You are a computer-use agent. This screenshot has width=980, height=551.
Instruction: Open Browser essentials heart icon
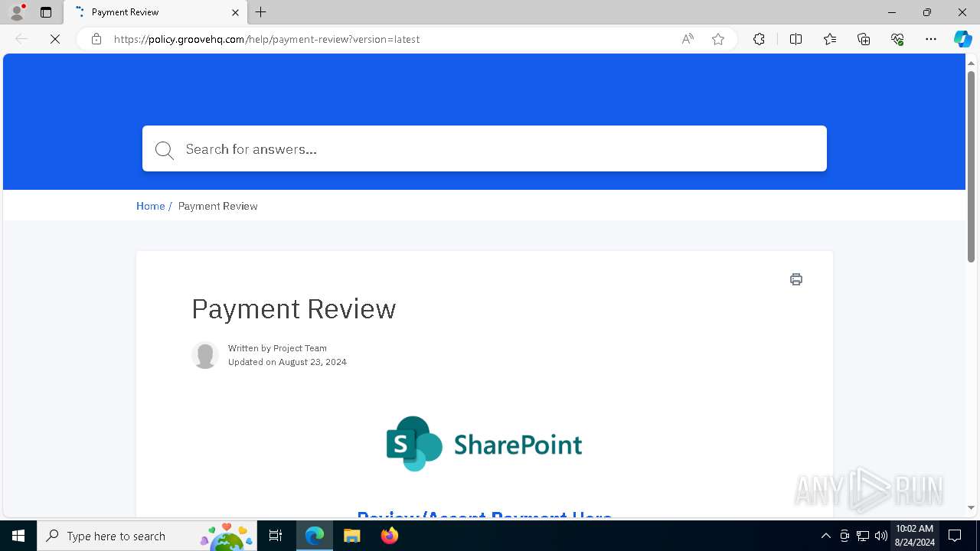(x=897, y=39)
